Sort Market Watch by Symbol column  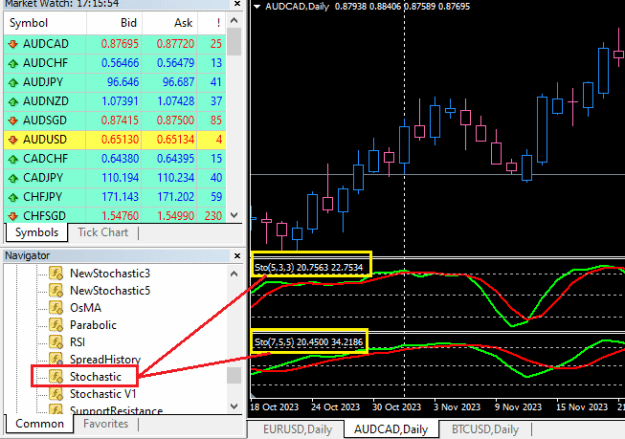coord(45,23)
